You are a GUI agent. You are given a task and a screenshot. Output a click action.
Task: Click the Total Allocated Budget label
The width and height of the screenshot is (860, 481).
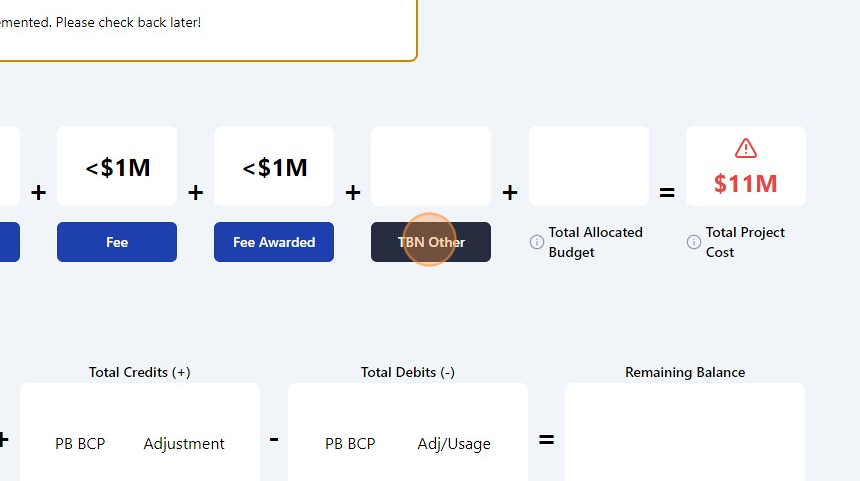(x=595, y=242)
